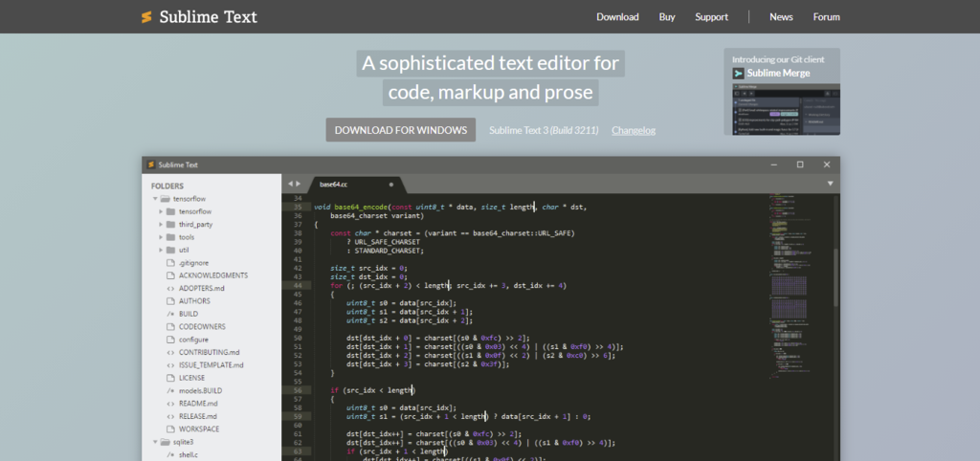Open the Support page in navigation
The height and width of the screenshot is (461, 980).
711,17
